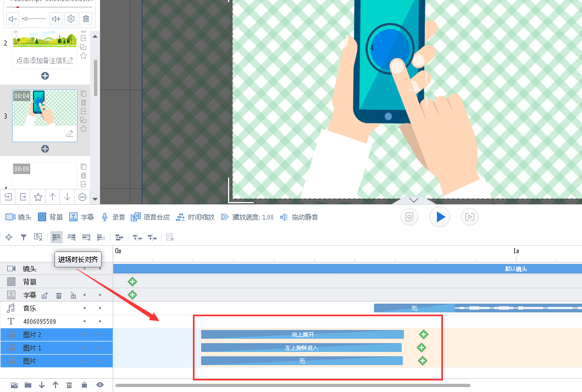Open more options ellipsis in scene list
582x392 pixels.
82,197
